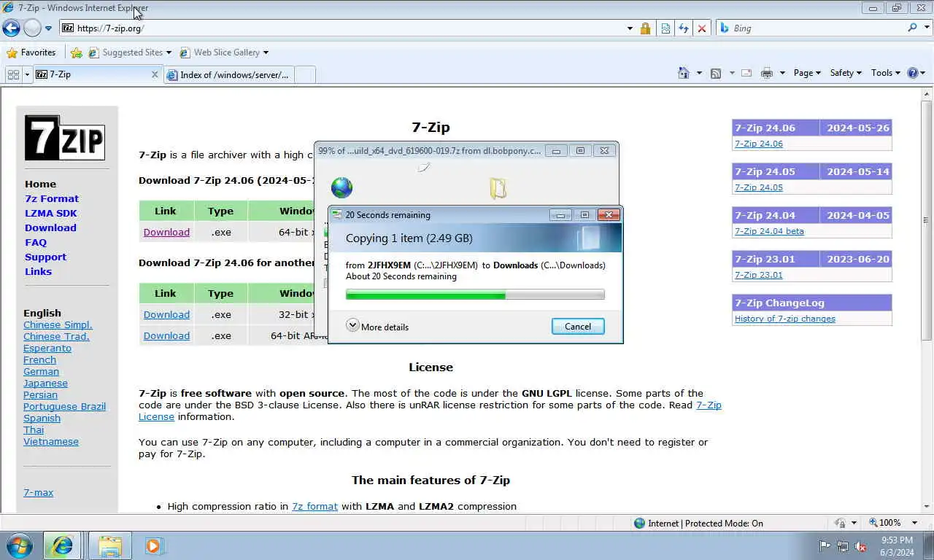Click the Home icon in command bar
The height and width of the screenshot is (560, 934).
click(x=684, y=73)
